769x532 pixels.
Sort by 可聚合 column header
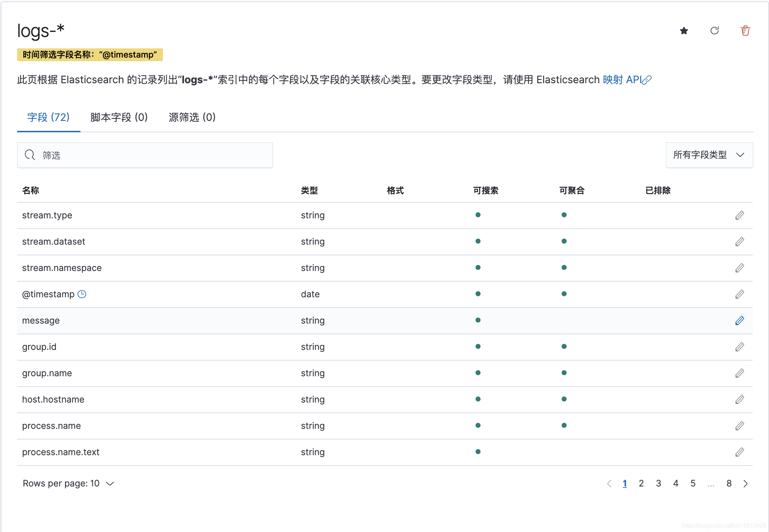coord(572,191)
